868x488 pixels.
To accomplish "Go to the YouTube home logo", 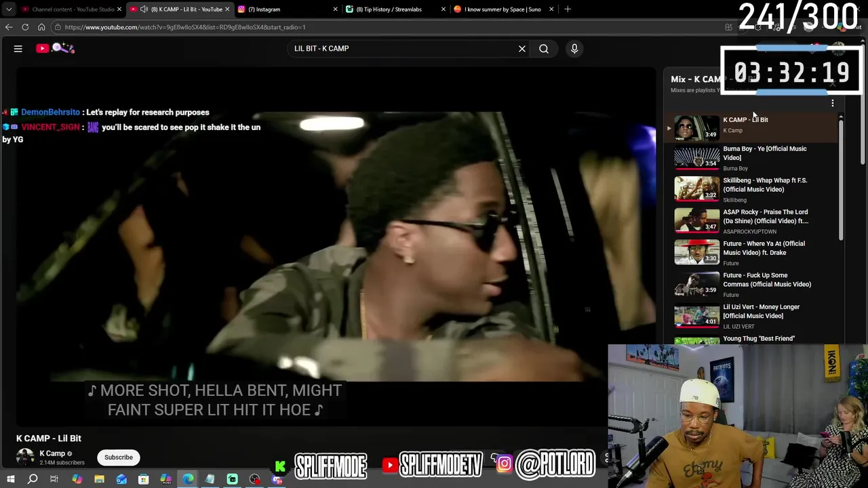I will [56, 48].
